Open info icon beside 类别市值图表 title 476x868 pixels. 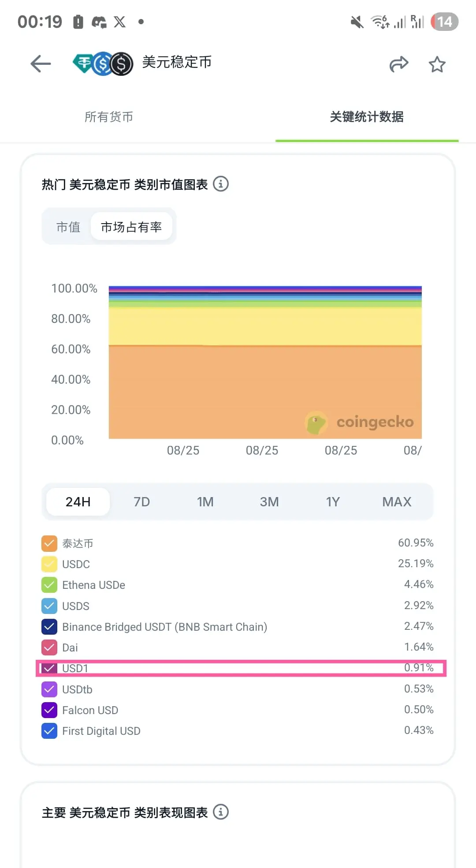[x=221, y=183]
